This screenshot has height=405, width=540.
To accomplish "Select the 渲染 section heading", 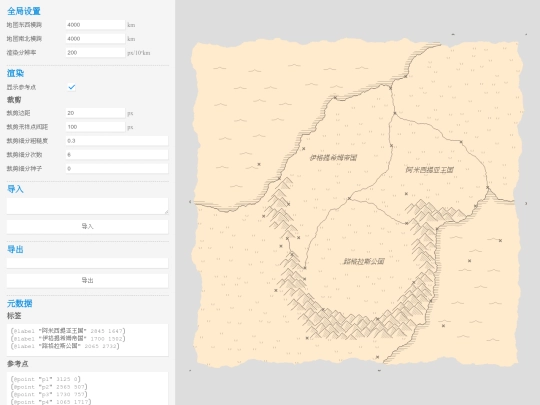I will point(15,73).
